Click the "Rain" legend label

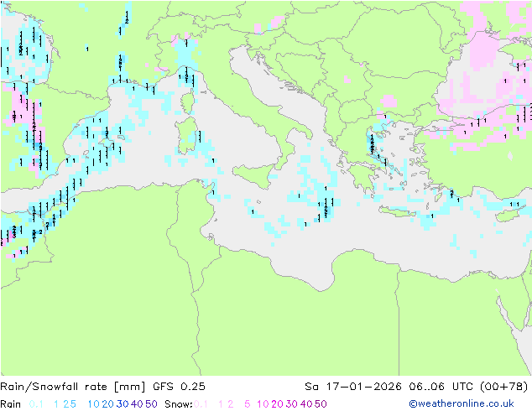click(11, 404)
